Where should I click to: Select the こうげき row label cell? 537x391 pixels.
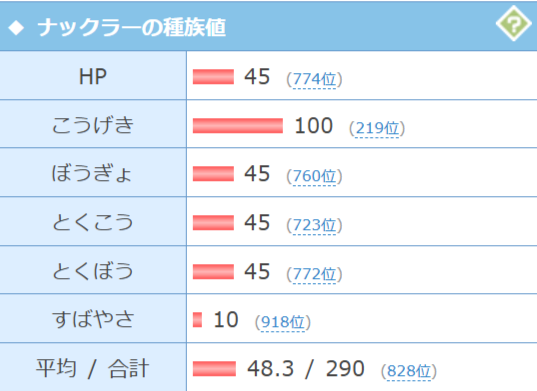93,124
